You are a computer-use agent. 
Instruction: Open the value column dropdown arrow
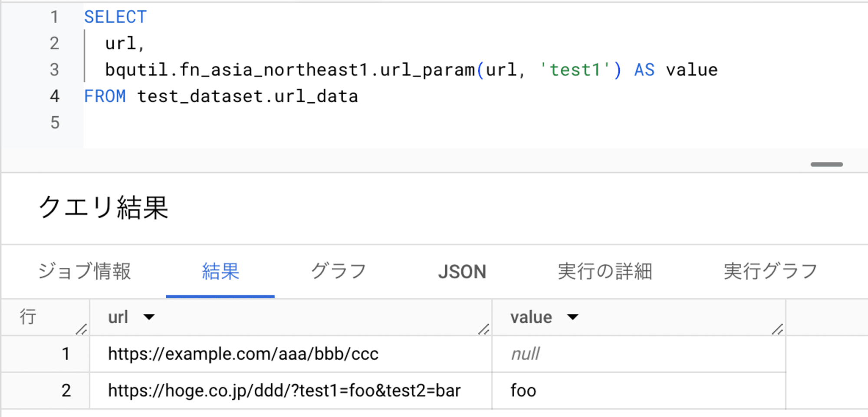coord(573,317)
